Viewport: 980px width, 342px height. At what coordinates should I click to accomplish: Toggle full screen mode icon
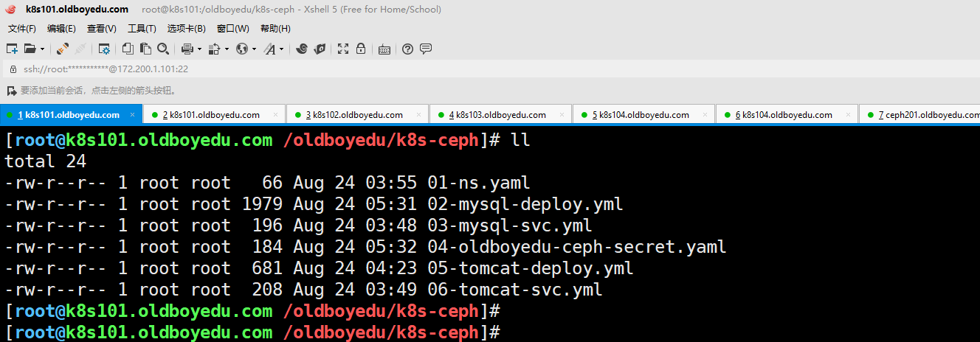342,49
